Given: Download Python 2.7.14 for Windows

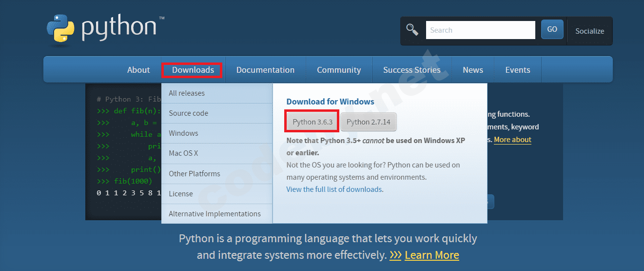Looking at the screenshot, I should pyautogui.click(x=369, y=122).
